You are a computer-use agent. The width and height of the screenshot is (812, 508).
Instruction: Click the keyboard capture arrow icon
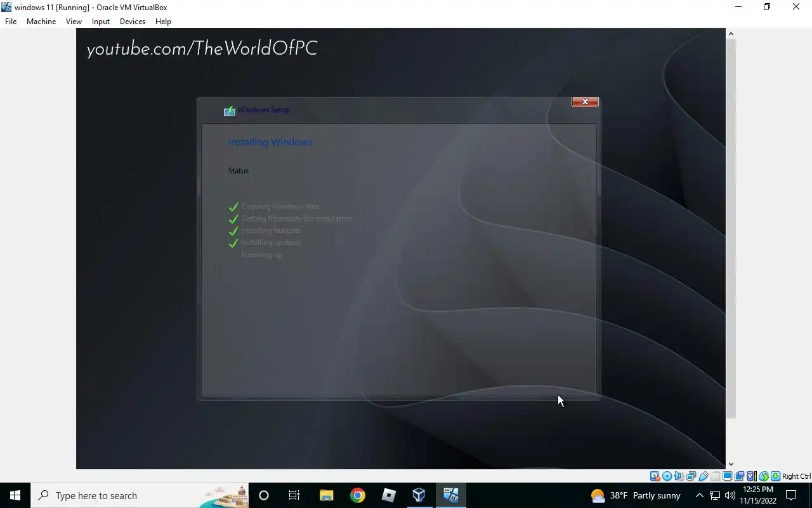pos(775,476)
